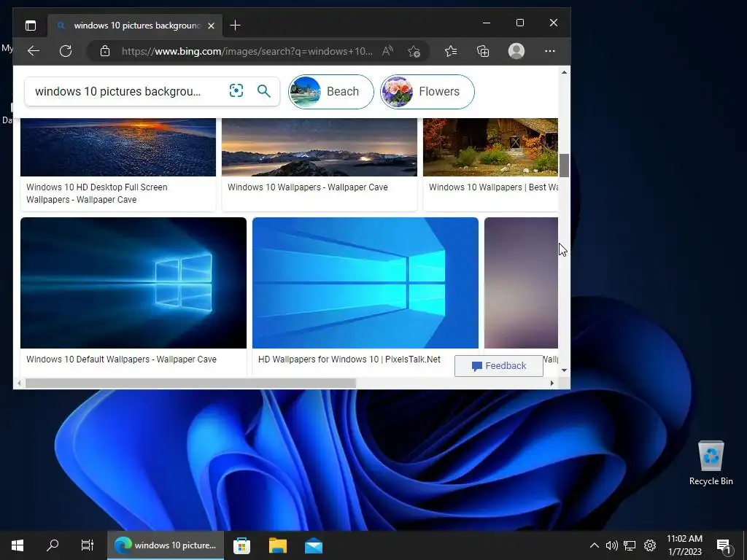This screenshot has width=747, height=560.
Task: Click the horizontal scrollbar thumb
Action: click(190, 384)
